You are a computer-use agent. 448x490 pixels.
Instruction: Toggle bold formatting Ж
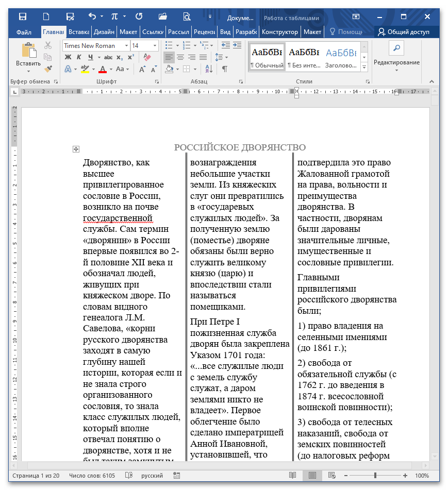(x=68, y=57)
